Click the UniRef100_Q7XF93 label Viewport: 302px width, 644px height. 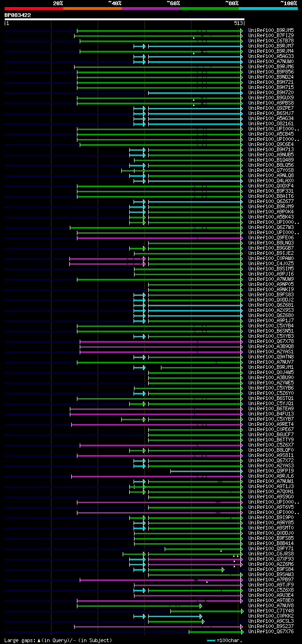[x=271, y=559]
